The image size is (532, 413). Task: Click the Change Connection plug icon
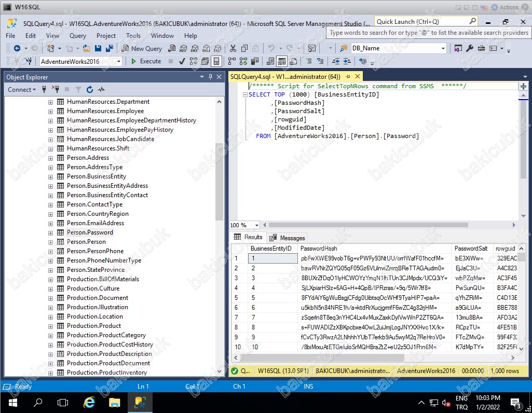(29, 61)
